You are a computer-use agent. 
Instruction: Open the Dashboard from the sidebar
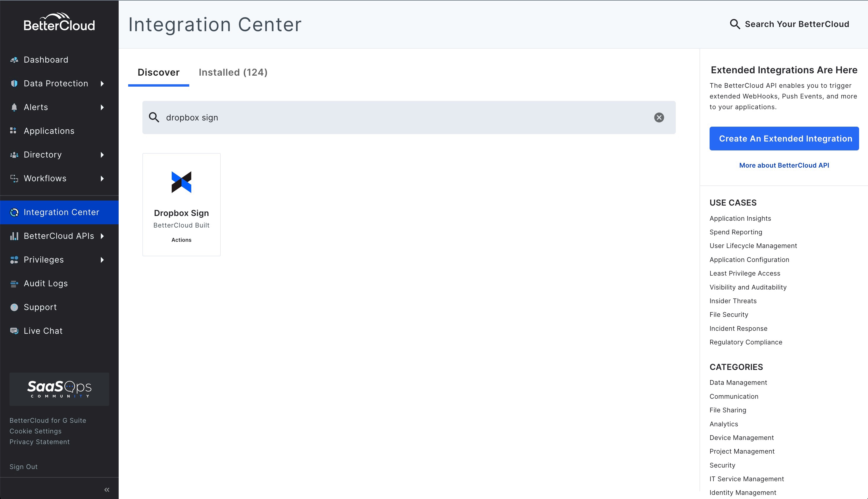[46, 59]
